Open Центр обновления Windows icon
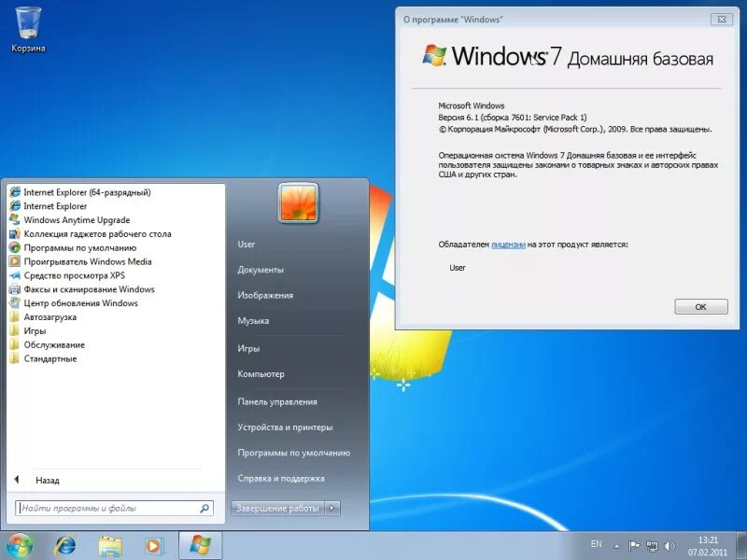 coord(15,302)
